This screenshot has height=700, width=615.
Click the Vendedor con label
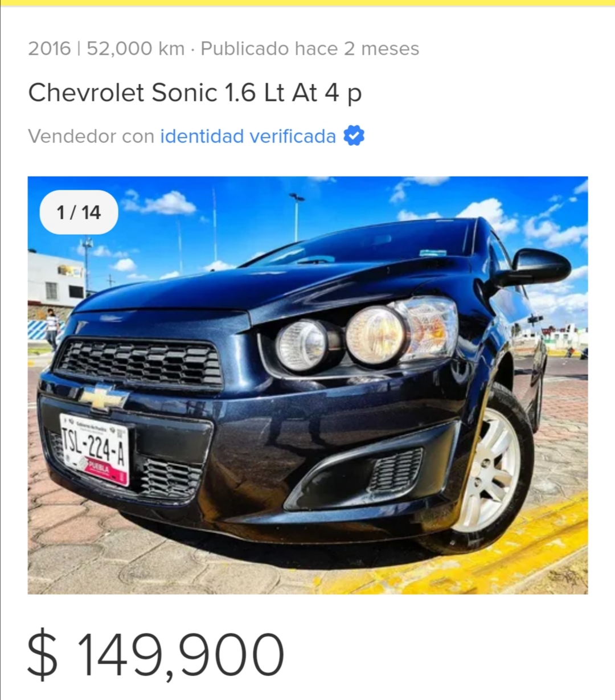point(91,137)
